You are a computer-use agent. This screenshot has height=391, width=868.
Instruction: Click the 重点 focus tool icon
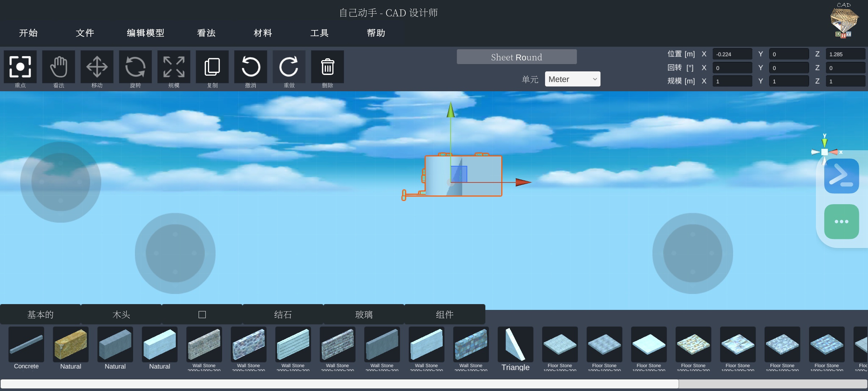pos(20,67)
